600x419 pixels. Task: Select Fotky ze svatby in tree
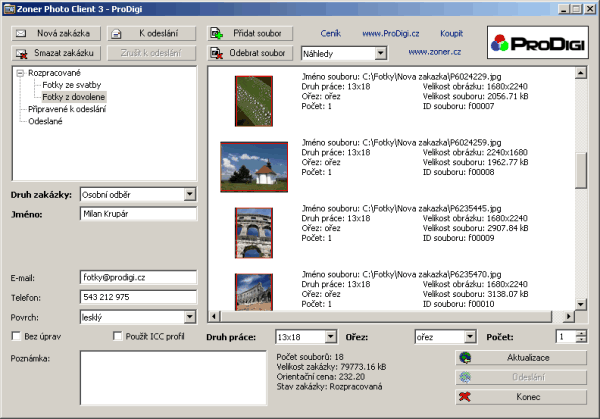(x=72, y=85)
